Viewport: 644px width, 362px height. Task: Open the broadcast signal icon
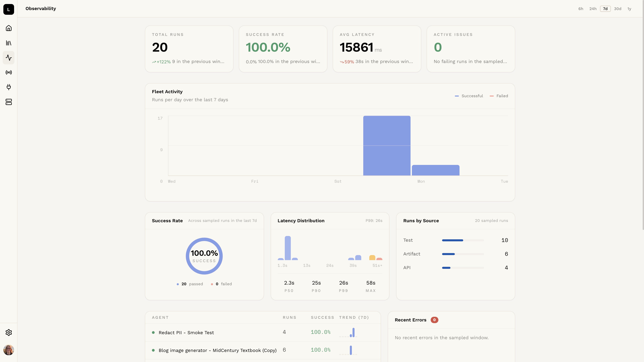point(9,72)
